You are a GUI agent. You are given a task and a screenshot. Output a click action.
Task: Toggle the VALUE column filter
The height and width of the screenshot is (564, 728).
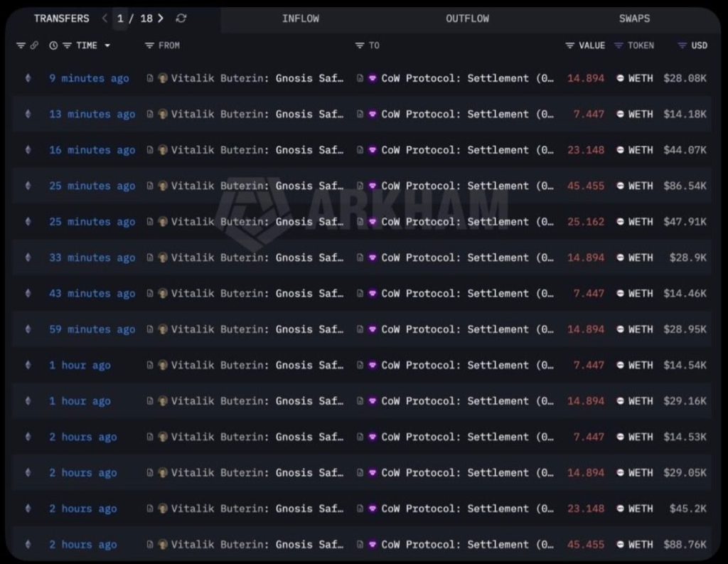coord(569,46)
